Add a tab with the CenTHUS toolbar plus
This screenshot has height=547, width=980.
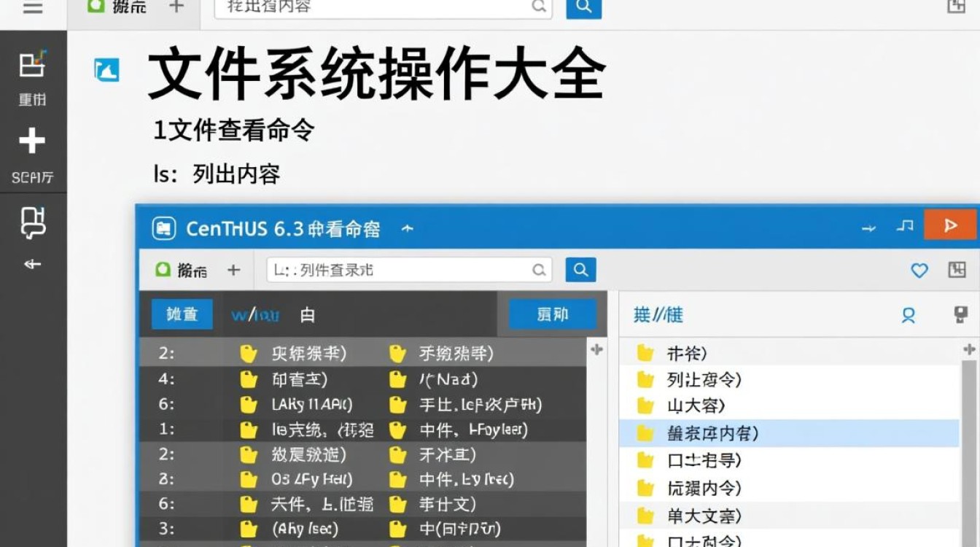pos(233,271)
